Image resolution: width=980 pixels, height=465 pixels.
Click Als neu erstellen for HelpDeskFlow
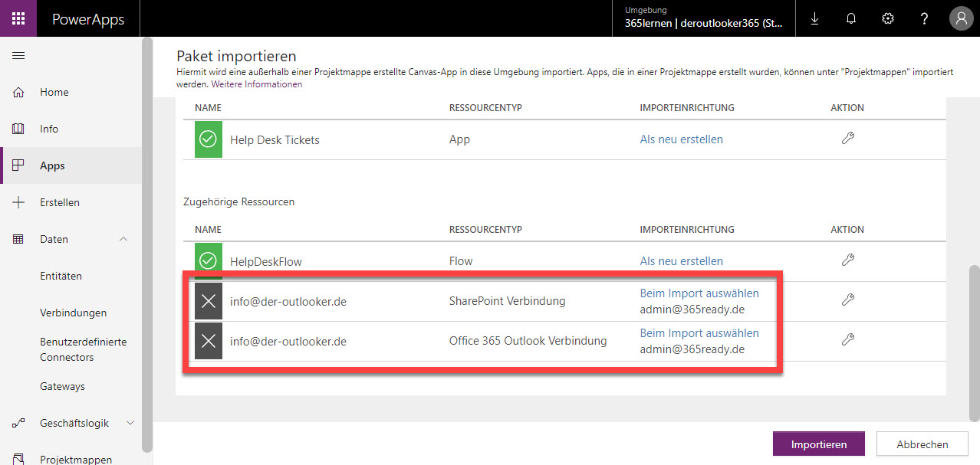tap(681, 261)
